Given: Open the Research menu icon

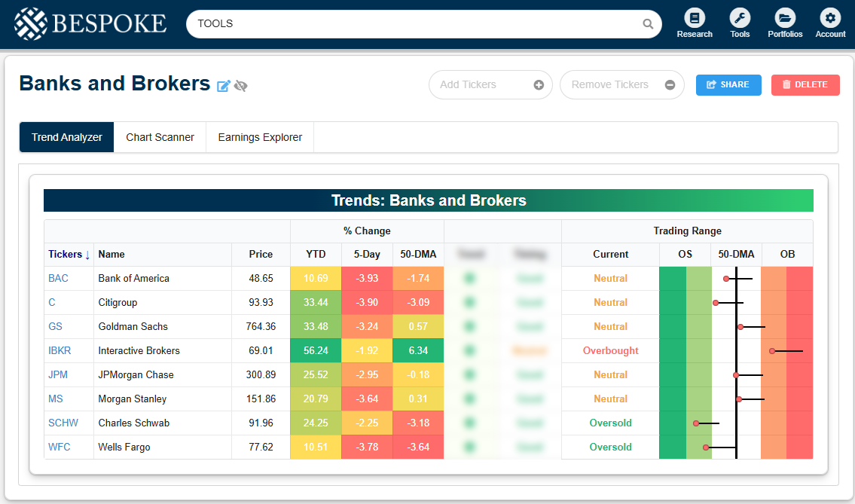Looking at the screenshot, I should tap(695, 18).
